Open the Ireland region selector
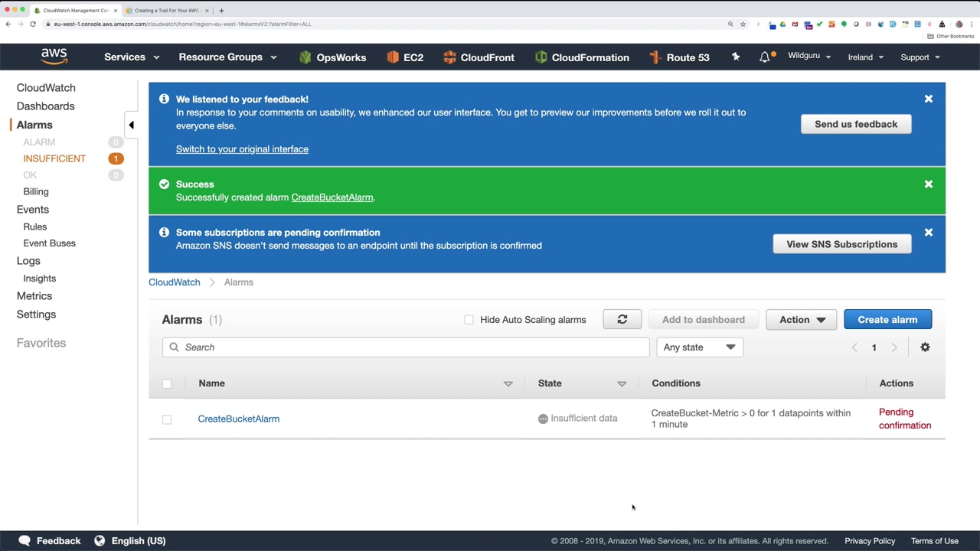Viewport: 980px width, 551px height. coord(865,57)
